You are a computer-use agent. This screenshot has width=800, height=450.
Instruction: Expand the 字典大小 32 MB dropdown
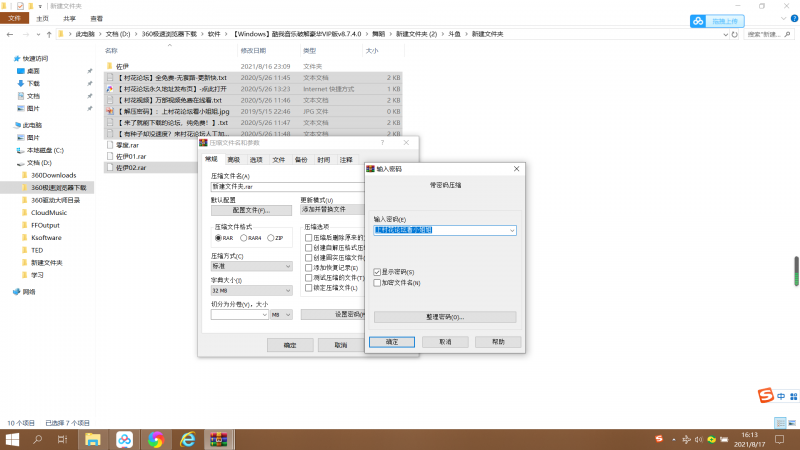pos(288,291)
